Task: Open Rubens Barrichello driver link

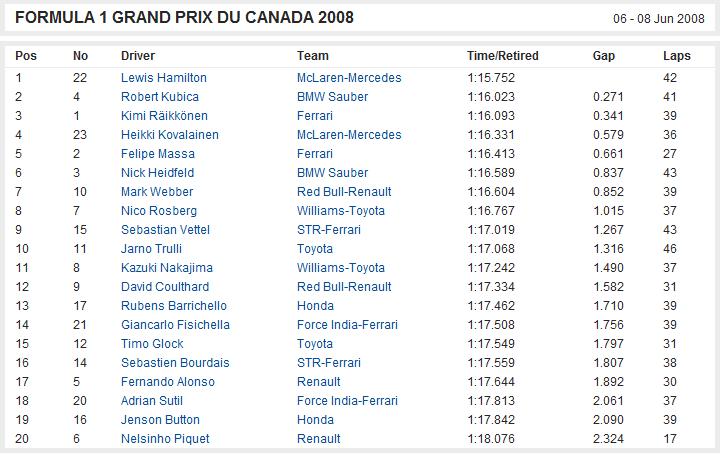Action: point(173,306)
